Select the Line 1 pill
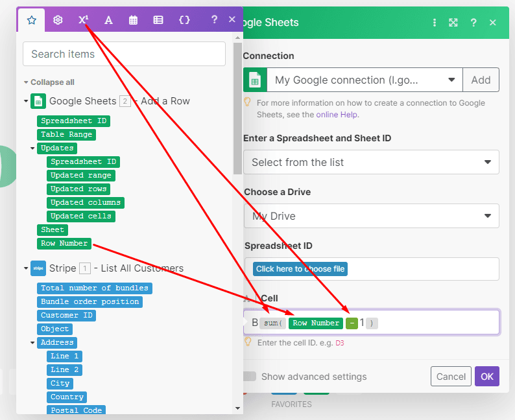515x420 pixels. 64,356
